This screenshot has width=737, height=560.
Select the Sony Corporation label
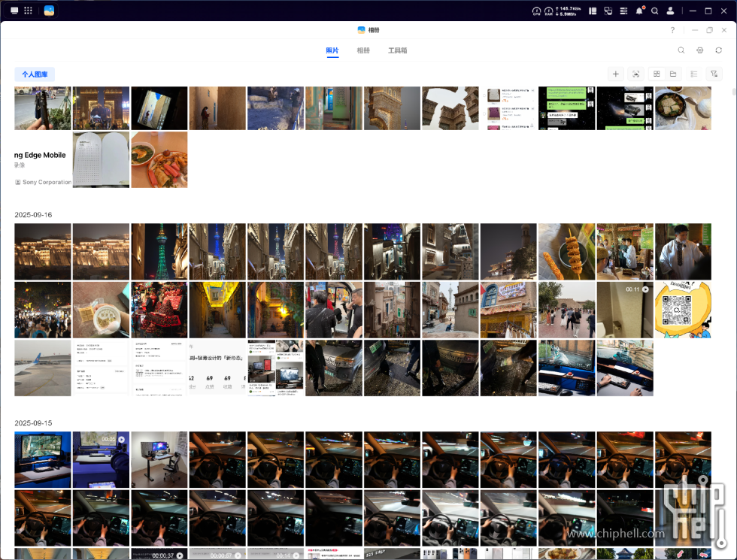pos(47,182)
